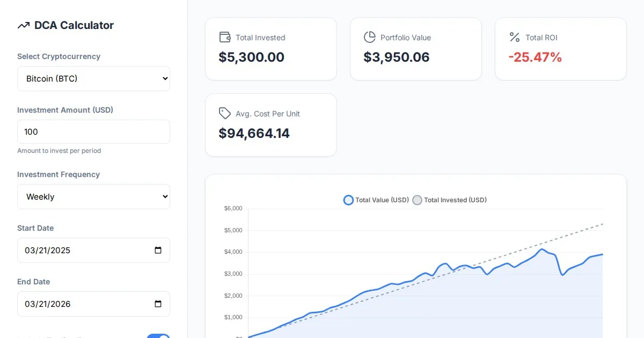Click the percent icon next to Total ROI
Image resolution: width=644 pixels, height=338 pixels.
pos(515,37)
